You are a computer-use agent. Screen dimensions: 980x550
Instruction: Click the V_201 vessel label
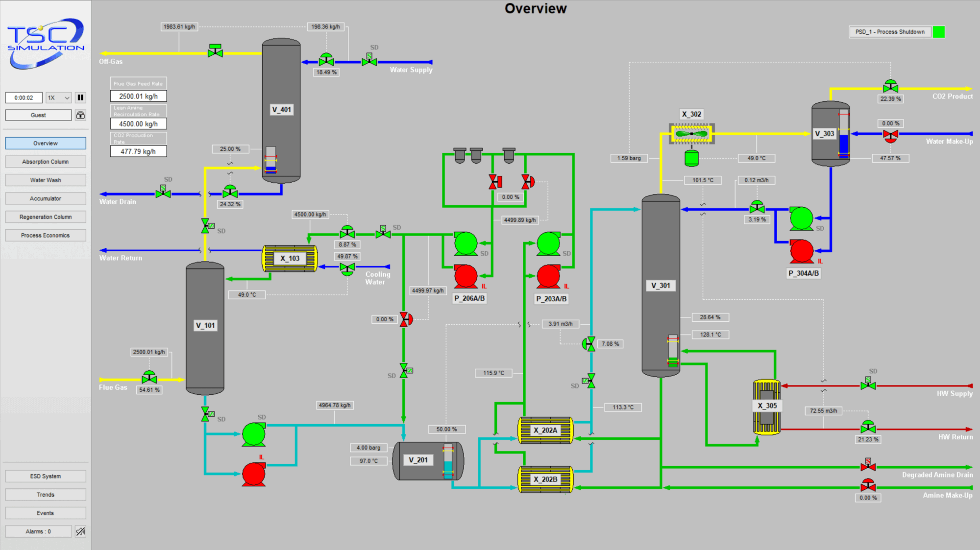(418, 460)
